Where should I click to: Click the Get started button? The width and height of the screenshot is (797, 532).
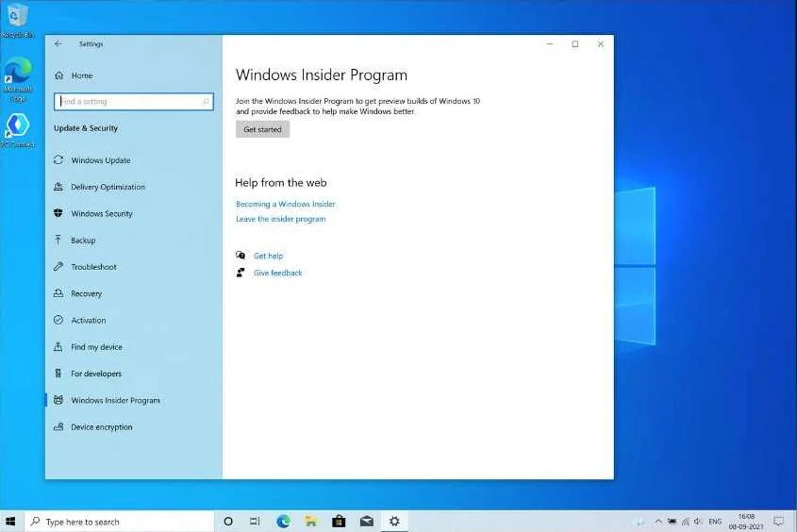pos(262,129)
